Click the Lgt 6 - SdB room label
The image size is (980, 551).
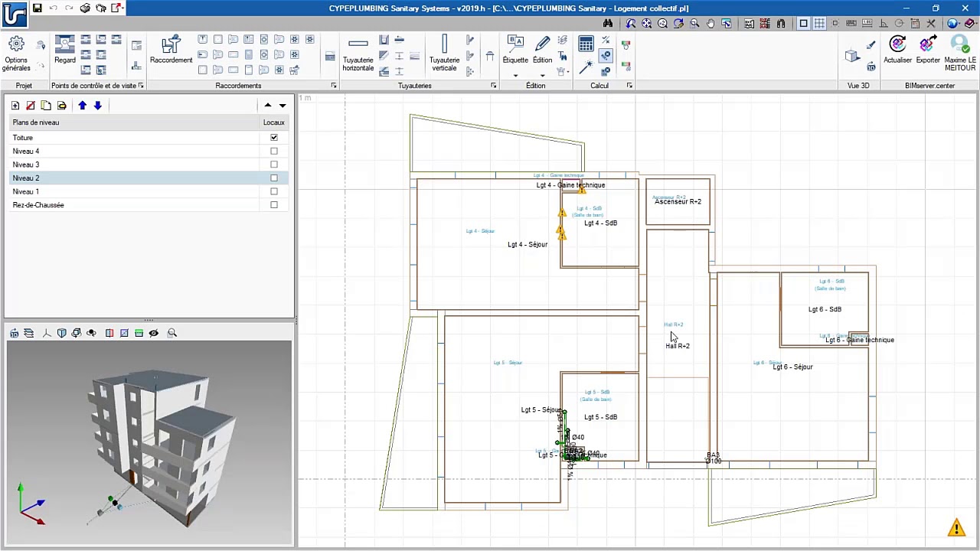pyautogui.click(x=825, y=309)
